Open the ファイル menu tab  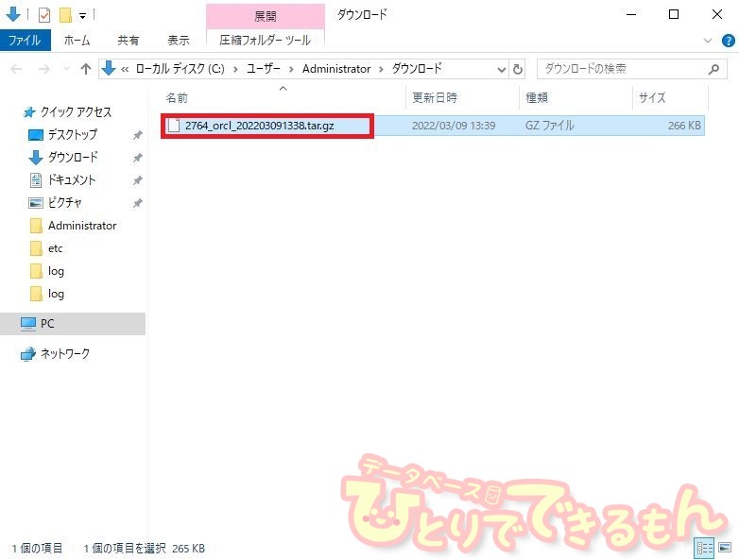24,41
